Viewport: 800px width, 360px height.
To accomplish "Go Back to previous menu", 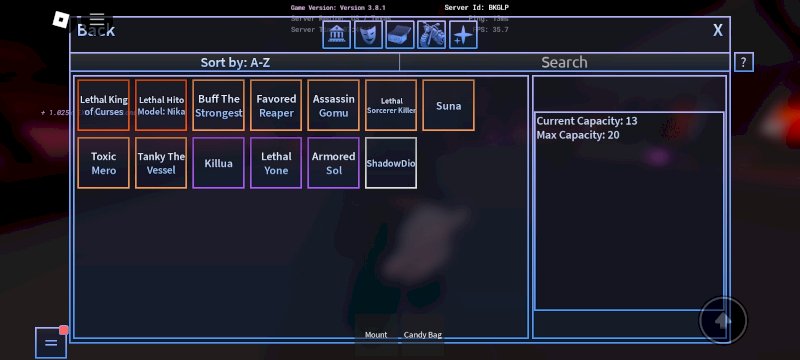I will (96, 31).
